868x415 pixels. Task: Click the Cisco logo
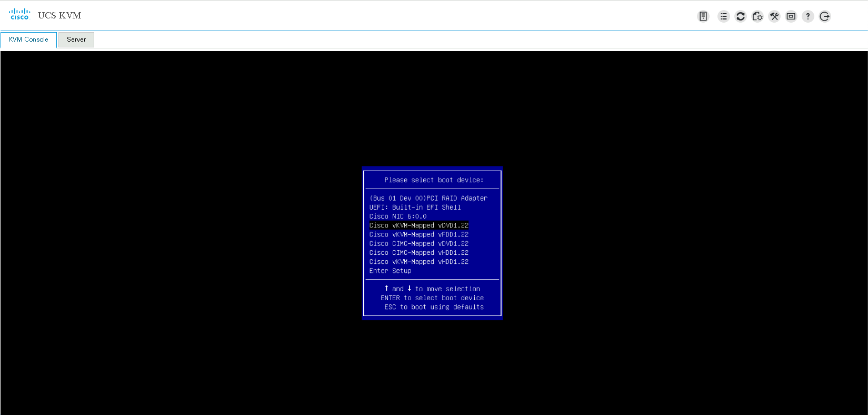coord(19,14)
